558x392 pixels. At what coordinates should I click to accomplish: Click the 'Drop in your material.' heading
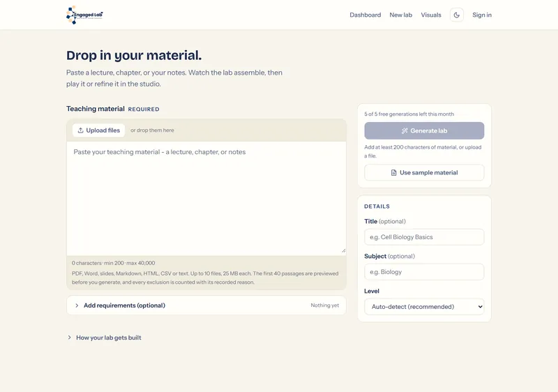click(x=134, y=55)
